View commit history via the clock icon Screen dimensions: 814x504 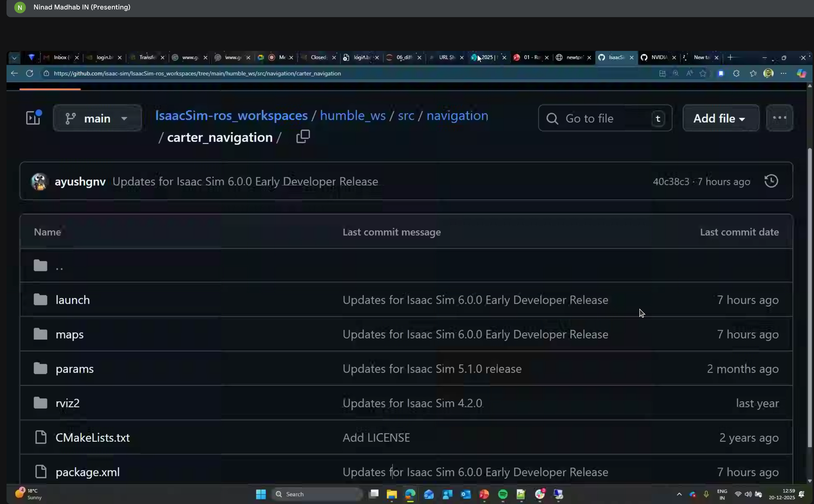pyautogui.click(x=771, y=181)
